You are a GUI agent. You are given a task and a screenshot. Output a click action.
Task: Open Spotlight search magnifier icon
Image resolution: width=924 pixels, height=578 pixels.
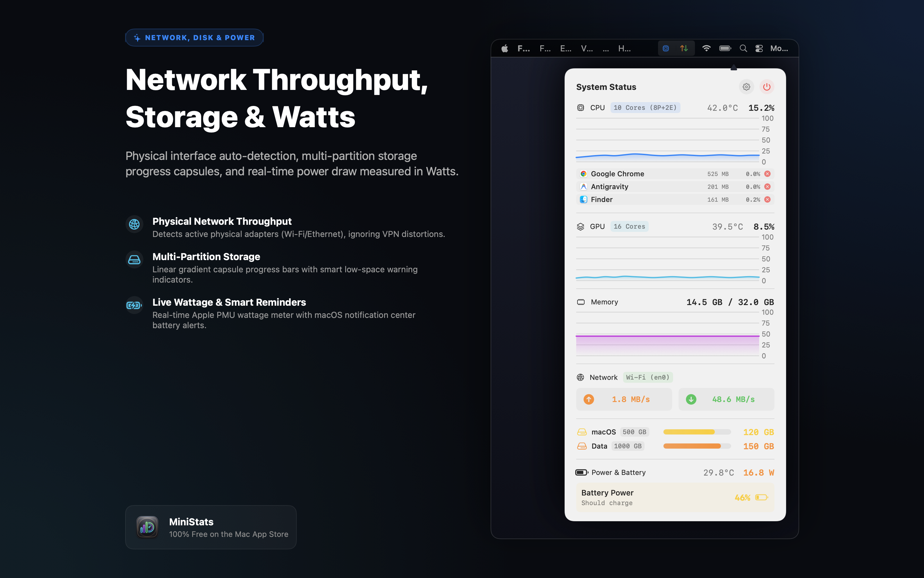tap(743, 48)
